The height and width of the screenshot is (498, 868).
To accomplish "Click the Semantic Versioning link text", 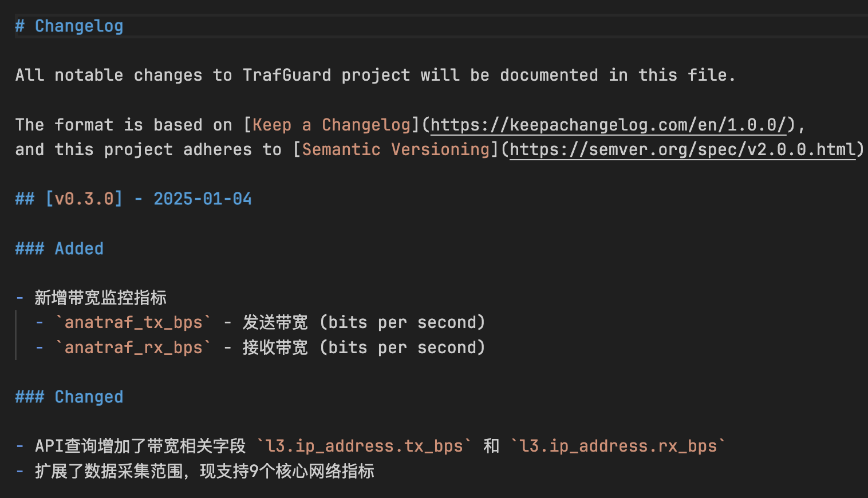I will [396, 149].
